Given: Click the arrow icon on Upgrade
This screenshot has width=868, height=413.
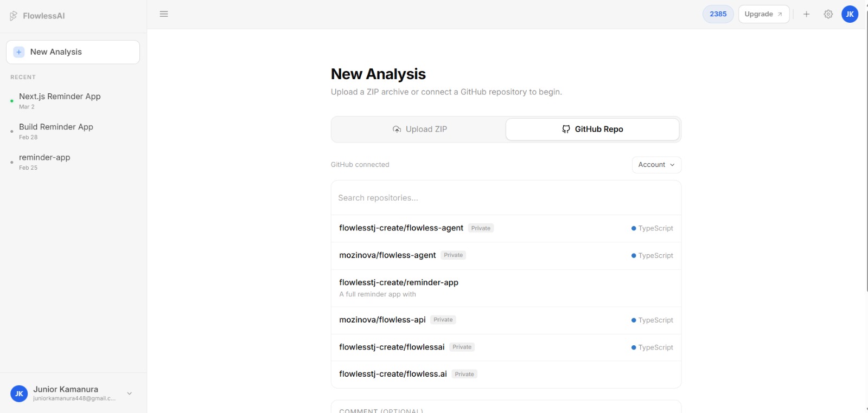Looking at the screenshot, I should tap(780, 15).
